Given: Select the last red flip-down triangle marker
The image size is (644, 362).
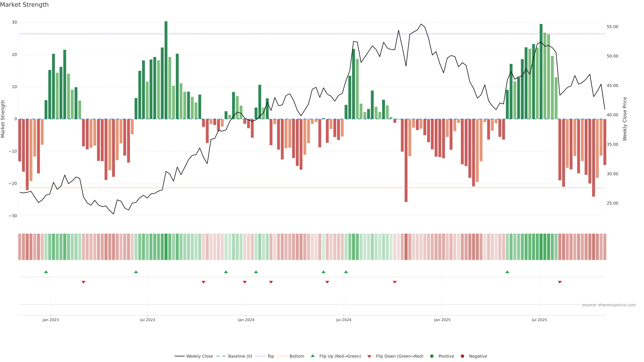Looking at the screenshot, I should pyautogui.click(x=560, y=282).
